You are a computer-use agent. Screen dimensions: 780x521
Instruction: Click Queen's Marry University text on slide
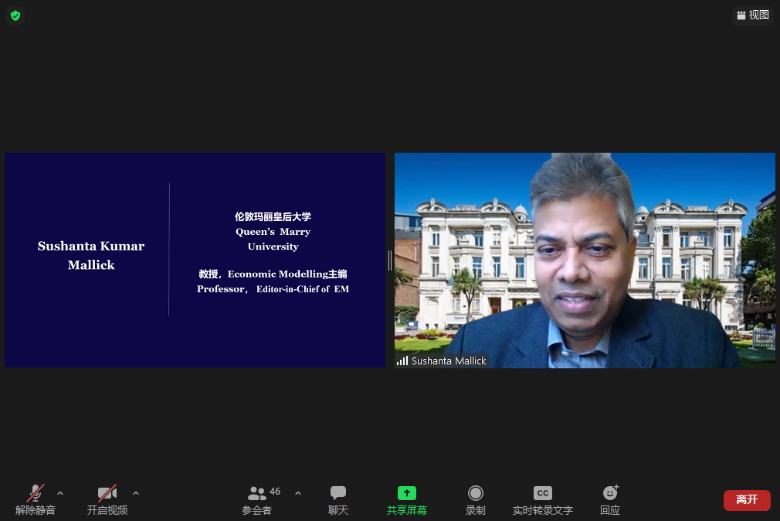[273, 239]
